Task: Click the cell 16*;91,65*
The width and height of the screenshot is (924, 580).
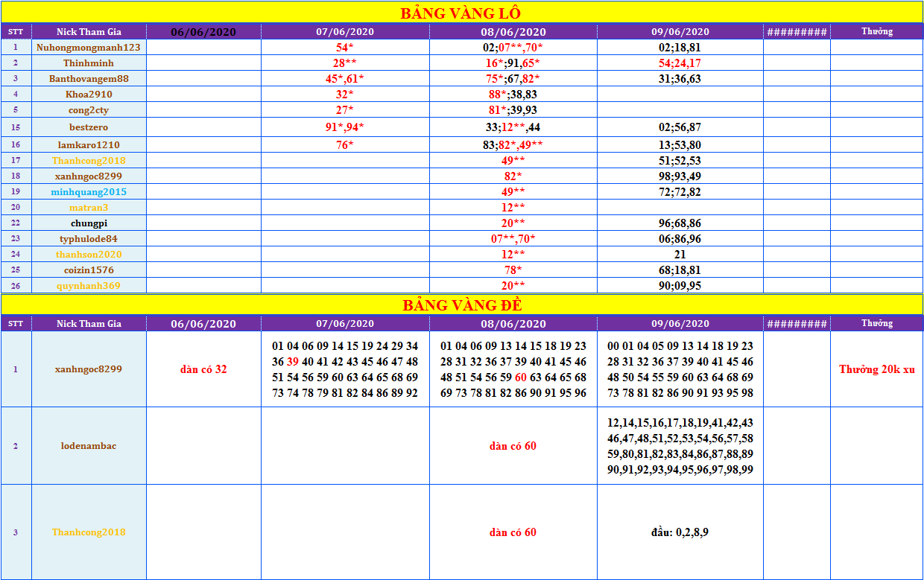Action: coord(513,63)
